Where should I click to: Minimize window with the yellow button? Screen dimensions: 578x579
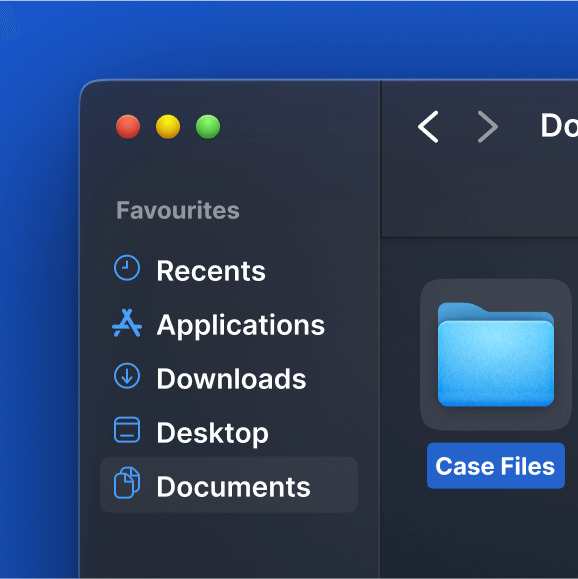coord(168,127)
